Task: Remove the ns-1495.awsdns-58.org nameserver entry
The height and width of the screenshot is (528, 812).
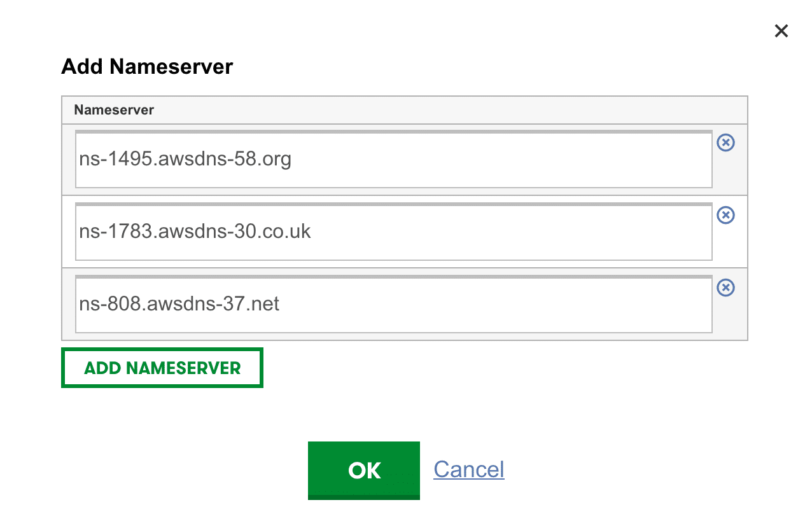Action: point(725,142)
